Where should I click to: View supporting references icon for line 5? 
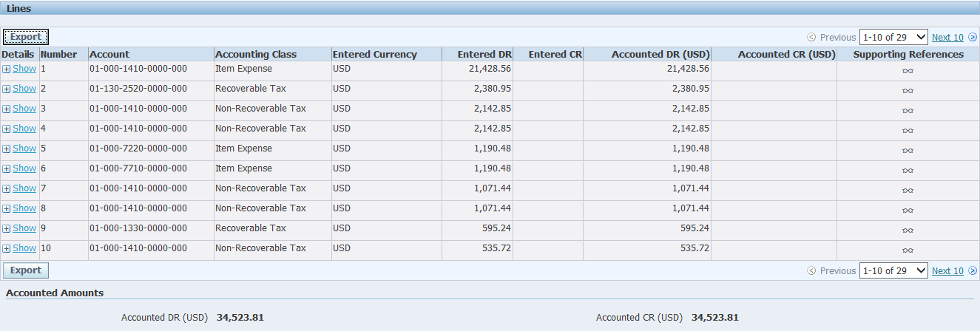click(x=908, y=151)
